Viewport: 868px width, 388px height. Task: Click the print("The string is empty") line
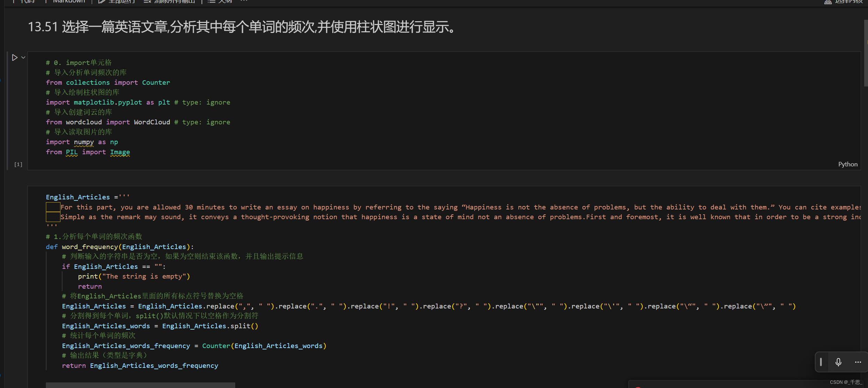pos(134,276)
